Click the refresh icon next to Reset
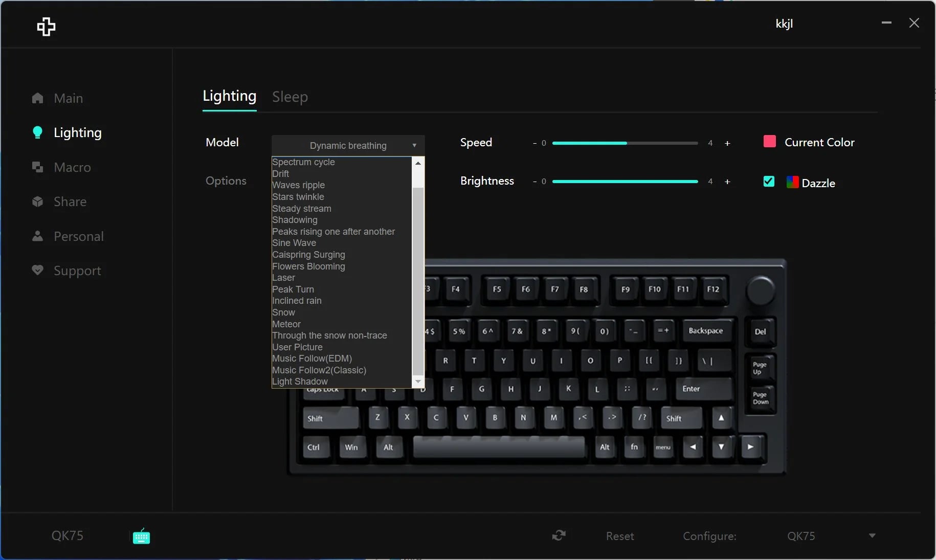This screenshot has height=560, width=936. [x=559, y=535]
